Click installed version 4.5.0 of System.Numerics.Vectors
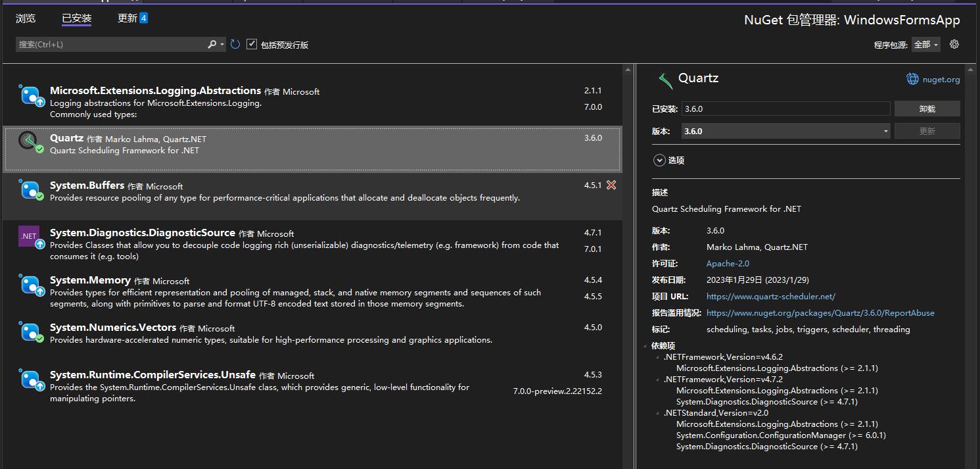 593,327
